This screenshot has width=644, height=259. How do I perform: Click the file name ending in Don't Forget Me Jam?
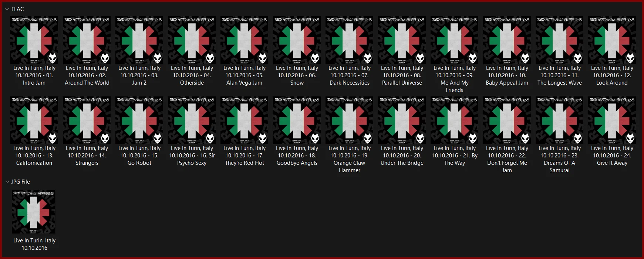507,159
